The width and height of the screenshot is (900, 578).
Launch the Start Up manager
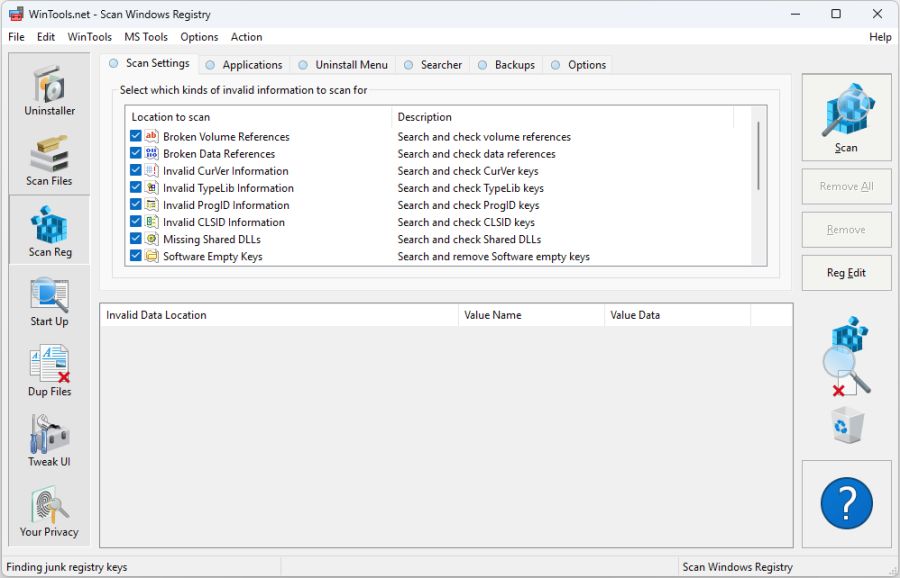[48, 302]
